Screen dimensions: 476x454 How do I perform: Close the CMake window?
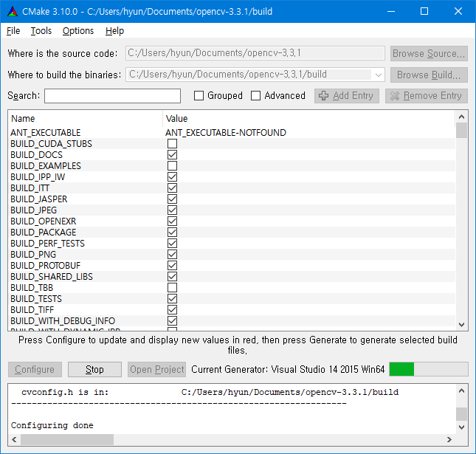458,12
